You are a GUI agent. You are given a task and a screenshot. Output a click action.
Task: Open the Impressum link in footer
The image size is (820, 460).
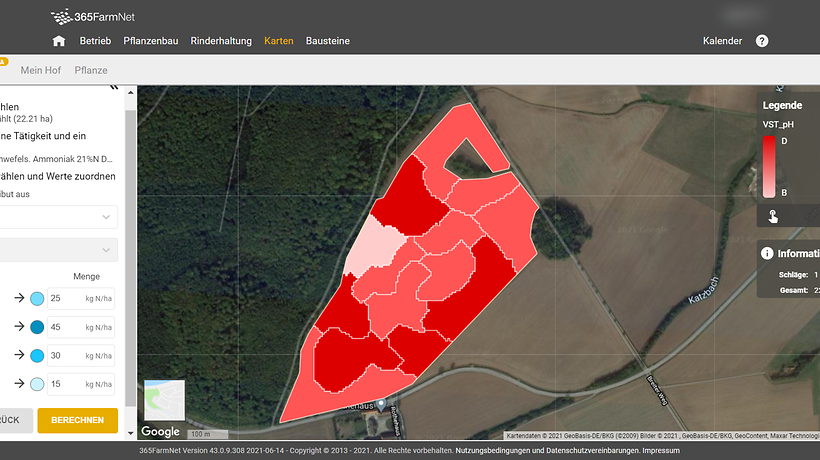coord(661,451)
